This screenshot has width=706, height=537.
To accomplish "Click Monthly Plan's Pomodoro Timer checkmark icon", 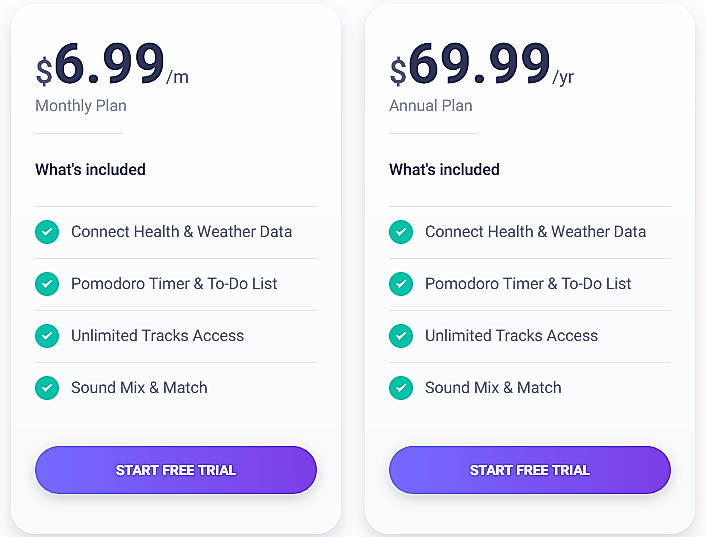I will [47, 284].
